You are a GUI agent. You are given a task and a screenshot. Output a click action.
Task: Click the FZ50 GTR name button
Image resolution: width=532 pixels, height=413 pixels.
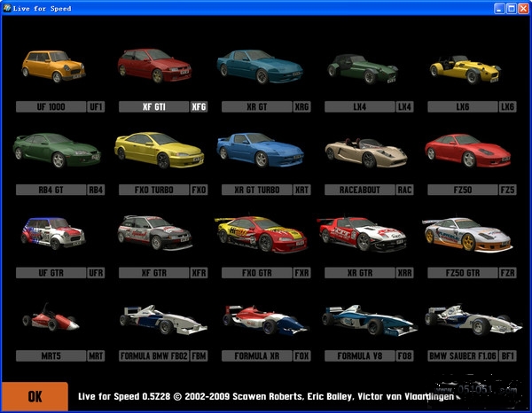[463, 273]
